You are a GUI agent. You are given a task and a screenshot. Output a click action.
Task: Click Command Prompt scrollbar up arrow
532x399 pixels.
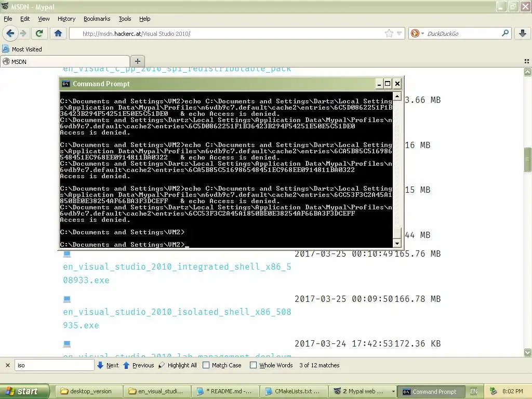pyautogui.click(x=397, y=96)
